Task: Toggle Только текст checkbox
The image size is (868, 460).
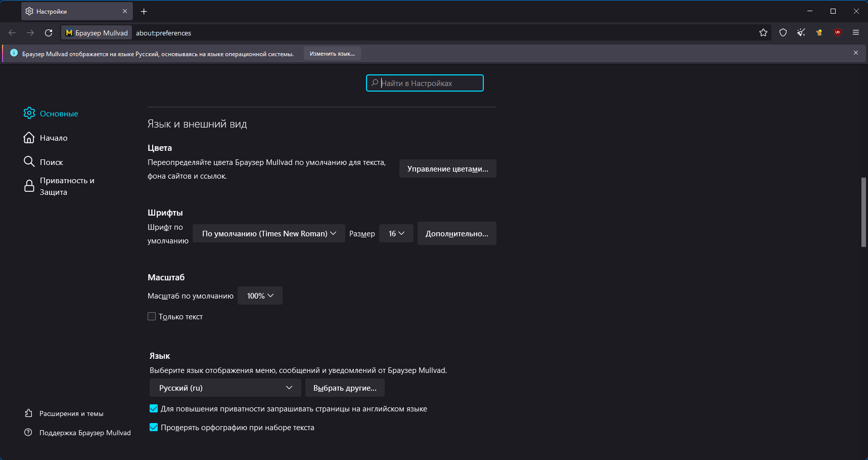Action: pyautogui.click(x=152, y=316)
